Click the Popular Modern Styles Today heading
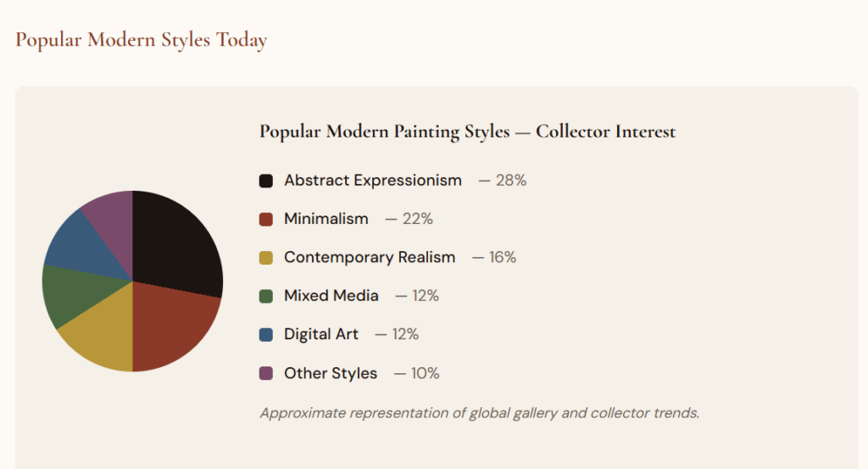Viewport: 868px width, 469px height. click(x=141, y=40)
